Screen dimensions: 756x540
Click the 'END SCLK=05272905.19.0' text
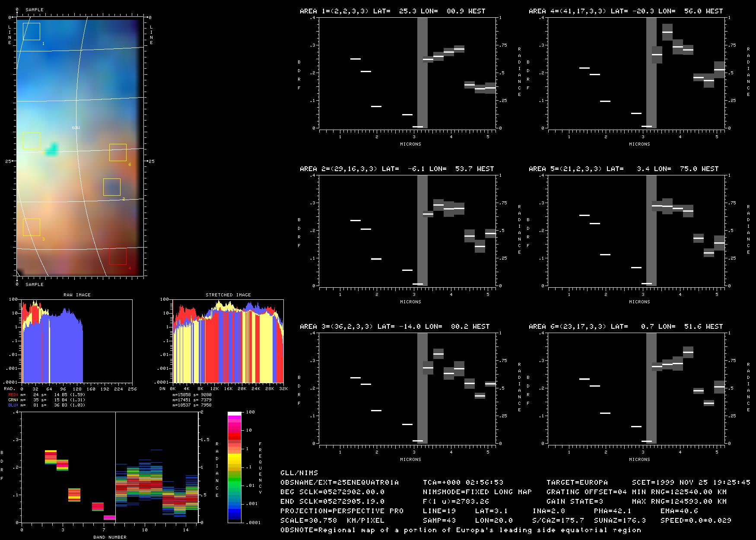pos(333,502)
